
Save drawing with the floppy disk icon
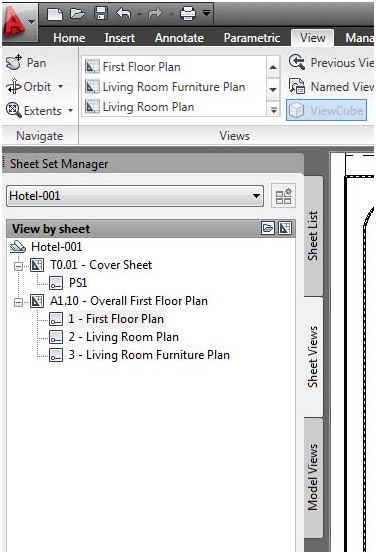(101, 13)
